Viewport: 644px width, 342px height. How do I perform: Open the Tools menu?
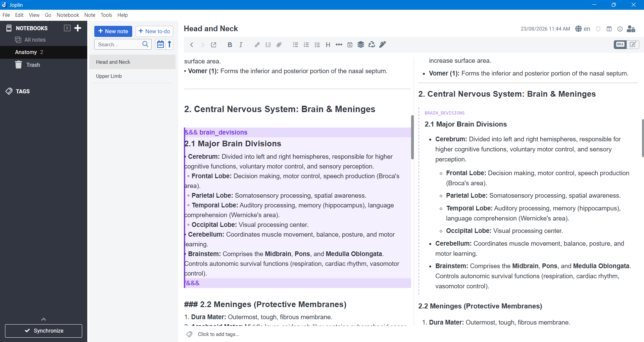(x=106, y=15)
